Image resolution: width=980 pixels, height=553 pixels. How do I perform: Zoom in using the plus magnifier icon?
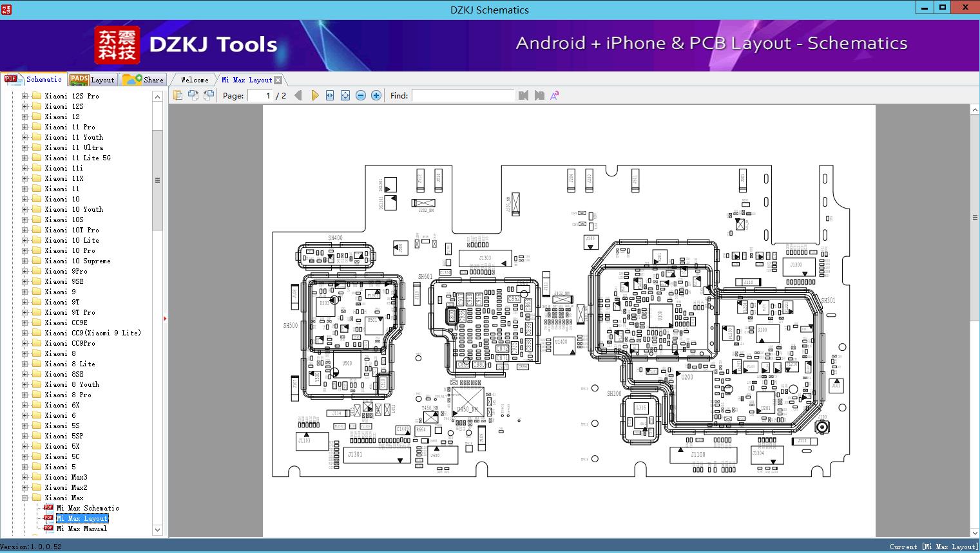click(x=376, y=95)
